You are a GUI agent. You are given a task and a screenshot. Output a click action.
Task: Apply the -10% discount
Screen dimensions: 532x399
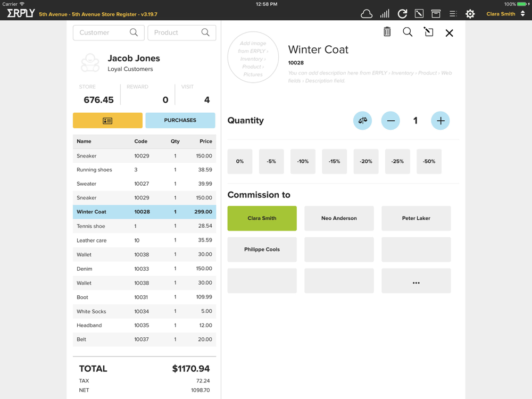point(303,161)
